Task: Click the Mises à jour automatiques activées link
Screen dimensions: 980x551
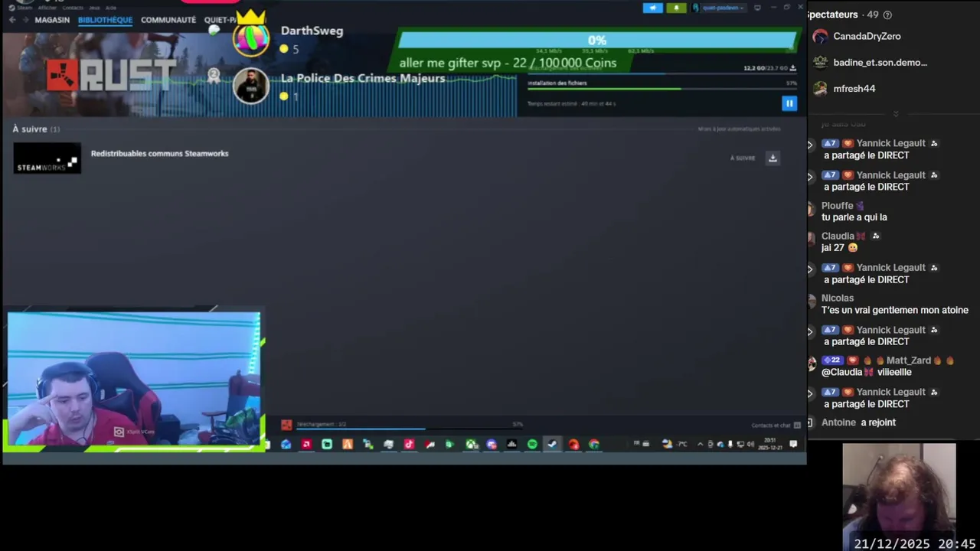Action: pyautogui.click(x=739, y=129)
